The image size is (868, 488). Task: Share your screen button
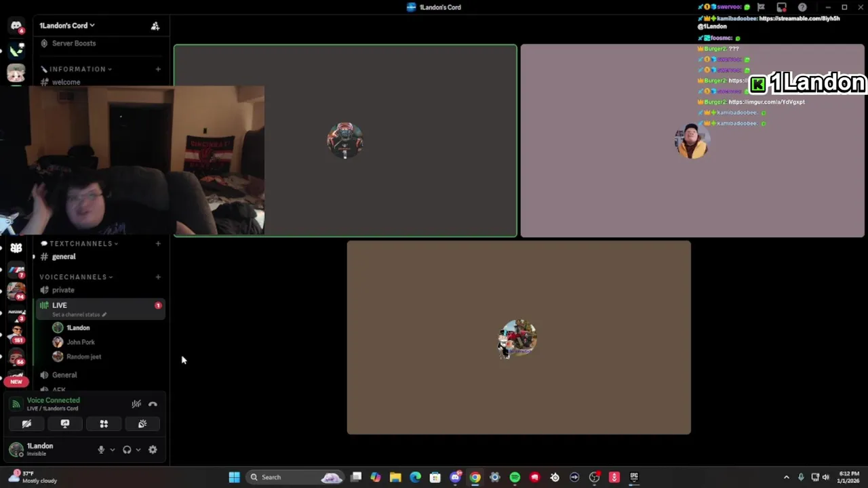tap(65, 424)
